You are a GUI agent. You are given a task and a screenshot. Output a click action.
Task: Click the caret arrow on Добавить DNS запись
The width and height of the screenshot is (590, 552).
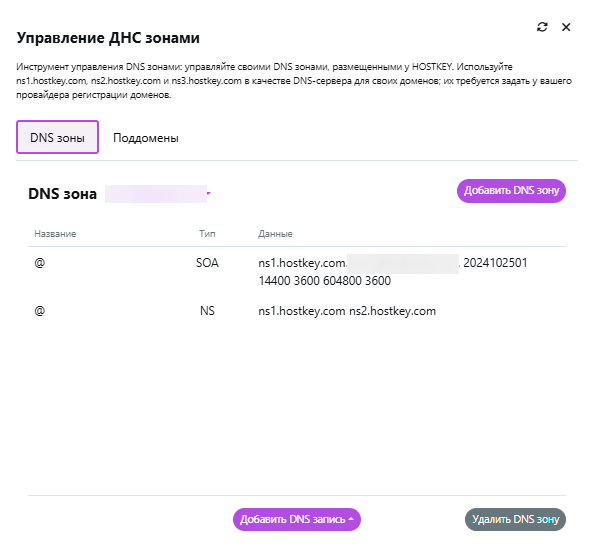point(351,519)
